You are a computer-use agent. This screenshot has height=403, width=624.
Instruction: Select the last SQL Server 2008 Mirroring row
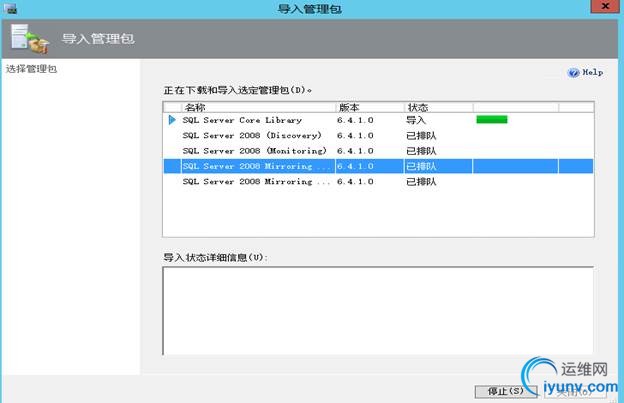378,181
